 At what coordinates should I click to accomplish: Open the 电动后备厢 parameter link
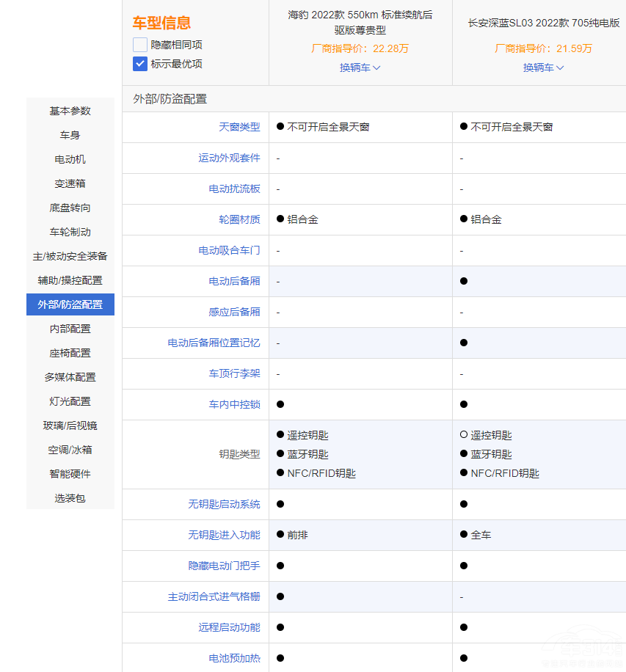[x=234, y=281]
